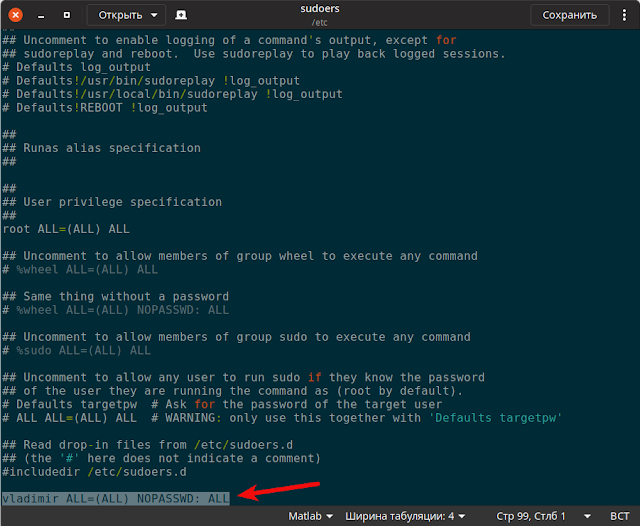Image resolution: width=640 pixels, height=526 pixels.
Task: Click '## Read drop-in files from /etc/sudoers.d' line
Action: 148,445
